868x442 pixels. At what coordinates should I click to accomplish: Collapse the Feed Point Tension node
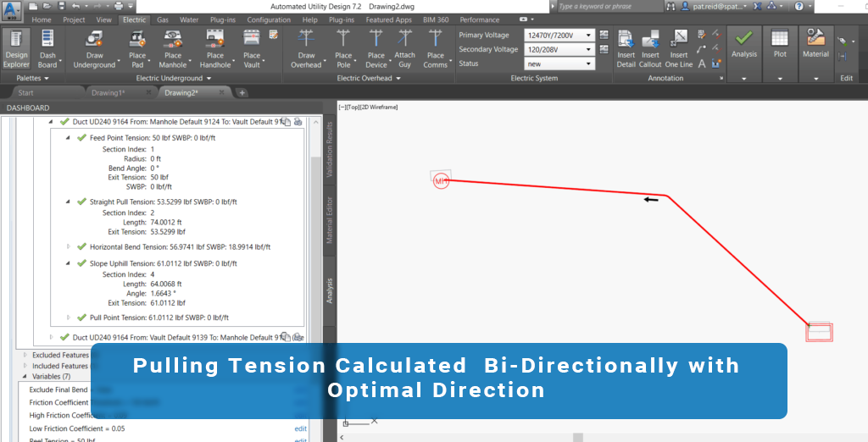click(x=68, y=138)
